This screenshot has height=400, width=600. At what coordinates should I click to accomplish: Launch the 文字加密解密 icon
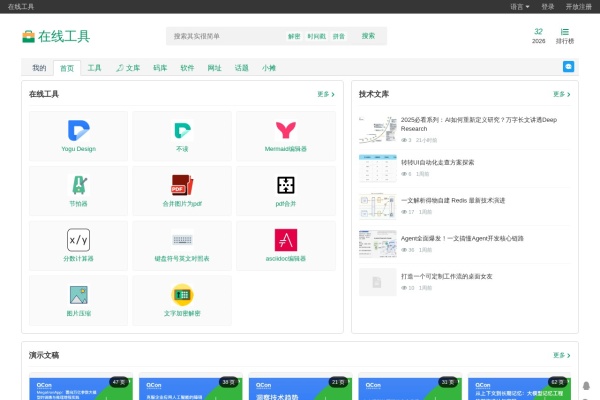pos(182,294)
